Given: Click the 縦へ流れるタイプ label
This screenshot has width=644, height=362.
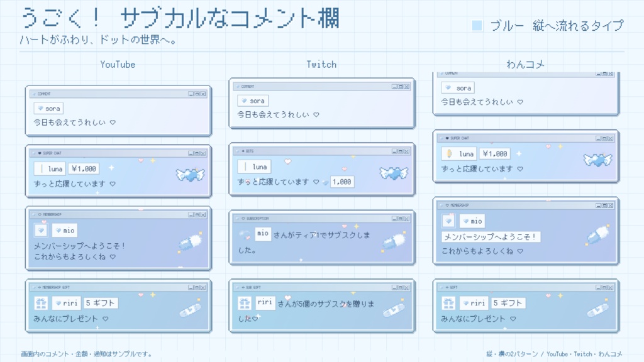Looking at the screenshot, I should coord(579,26).
